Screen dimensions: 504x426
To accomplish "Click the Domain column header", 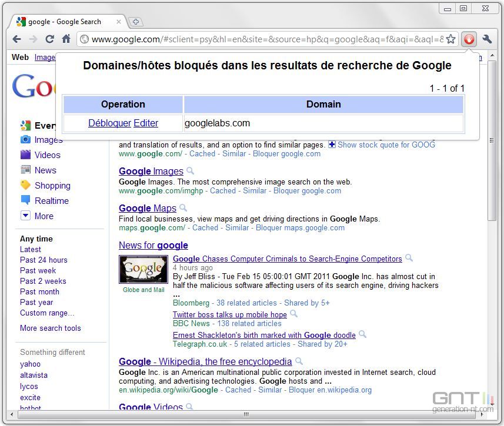I will coord(323,104).
